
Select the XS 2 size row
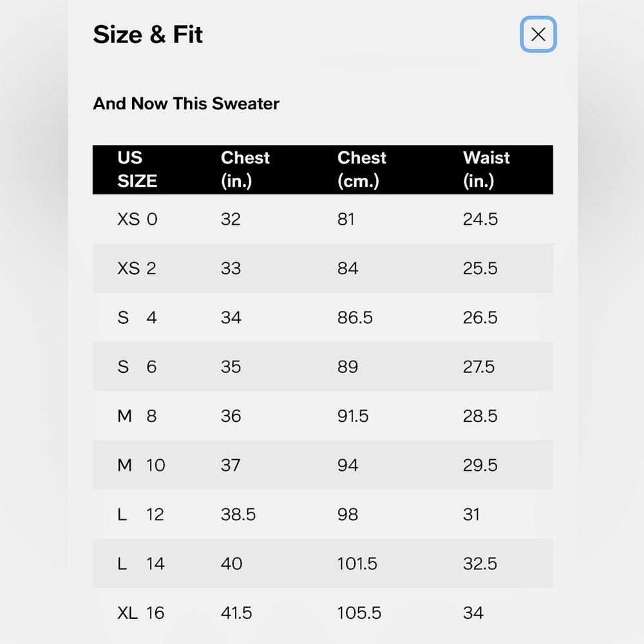tap(323, 268)
